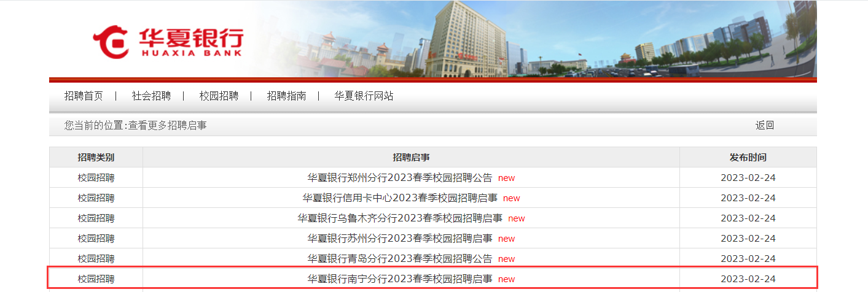The image size is (868, 292).
Task: Click the 招聘启事 column header
Action: [411, 158]
